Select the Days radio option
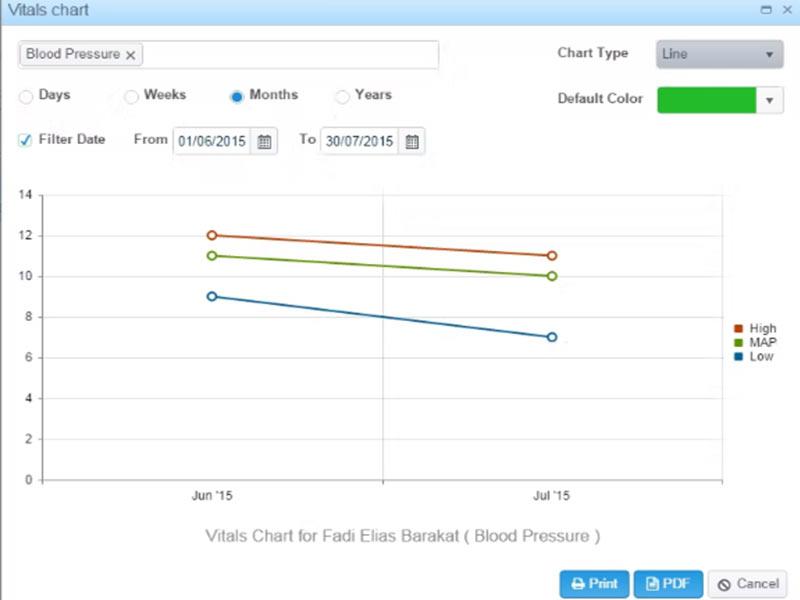Image resolution: width=800 pixels, height=600 pixels. click(26, 96)
